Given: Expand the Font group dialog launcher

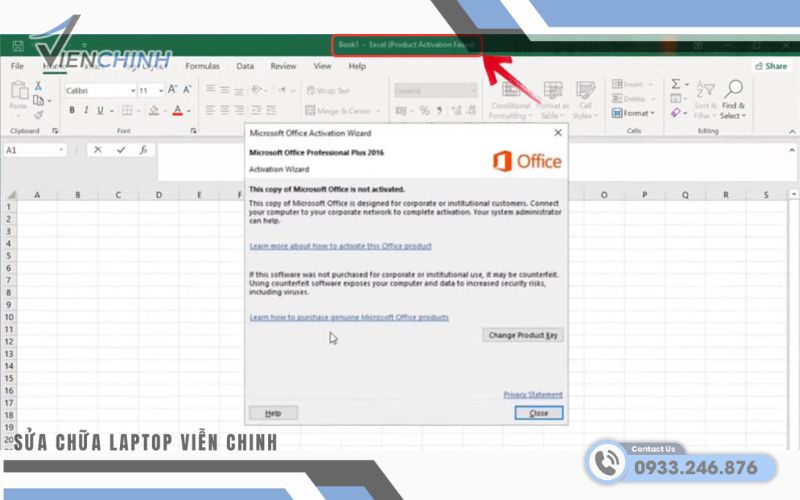Looking at the screenshot, I should tap(193, 131).
